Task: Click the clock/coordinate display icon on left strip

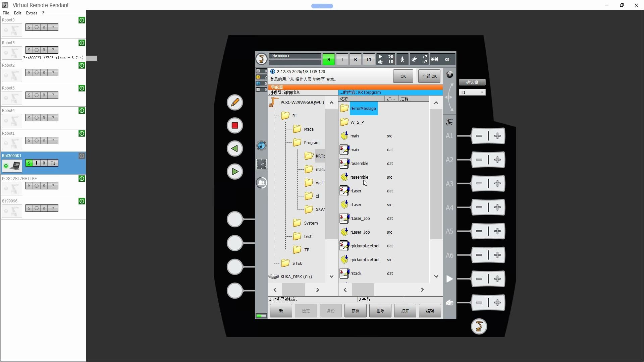Action: (x=262, y=164)
